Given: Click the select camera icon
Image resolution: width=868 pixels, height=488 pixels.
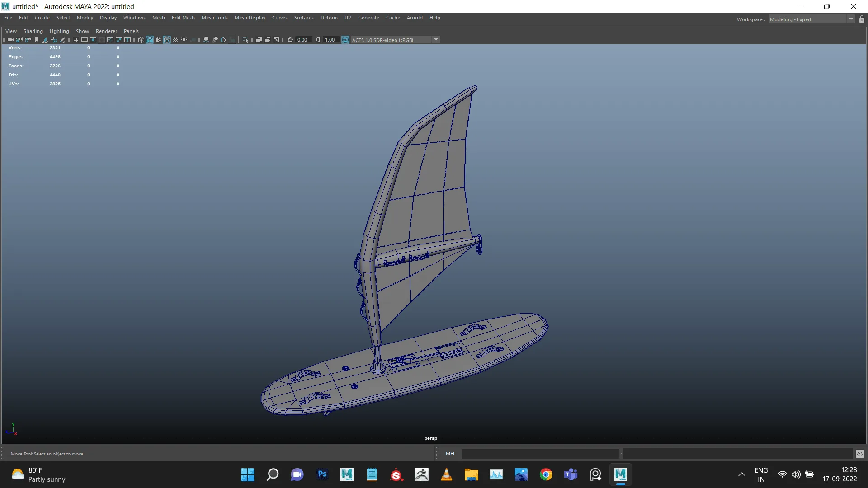Looking at the screenshot, I should 10,40.
